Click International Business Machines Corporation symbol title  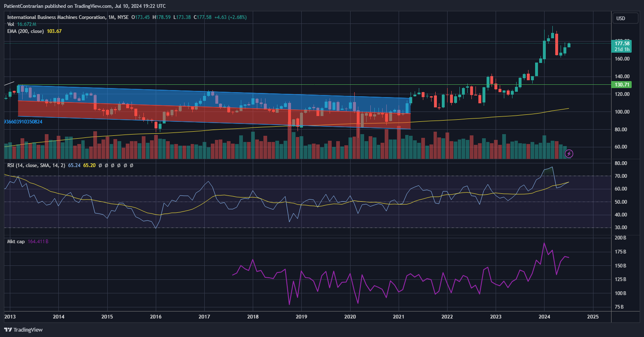coord(56,17)
